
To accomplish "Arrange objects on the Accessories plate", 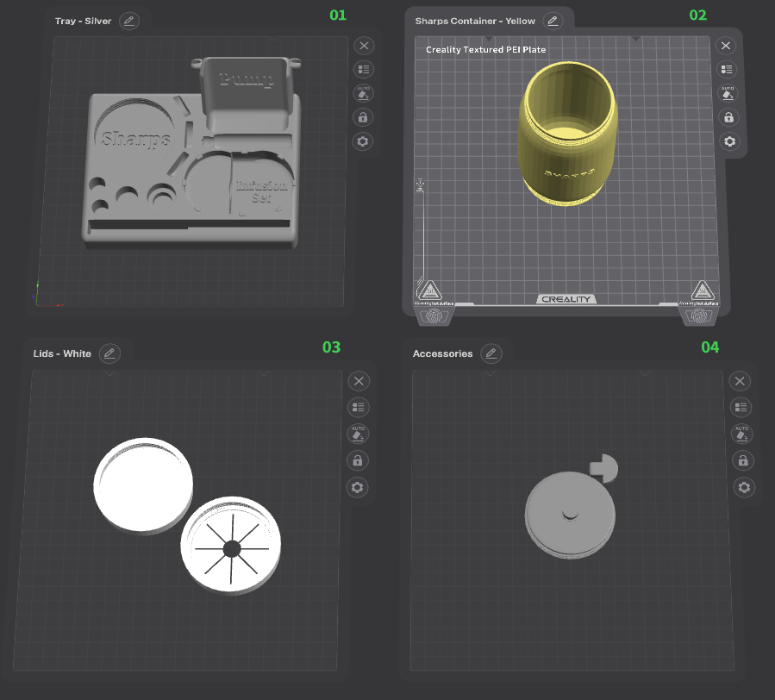I will pyautogui.click(x=741, y=407).
